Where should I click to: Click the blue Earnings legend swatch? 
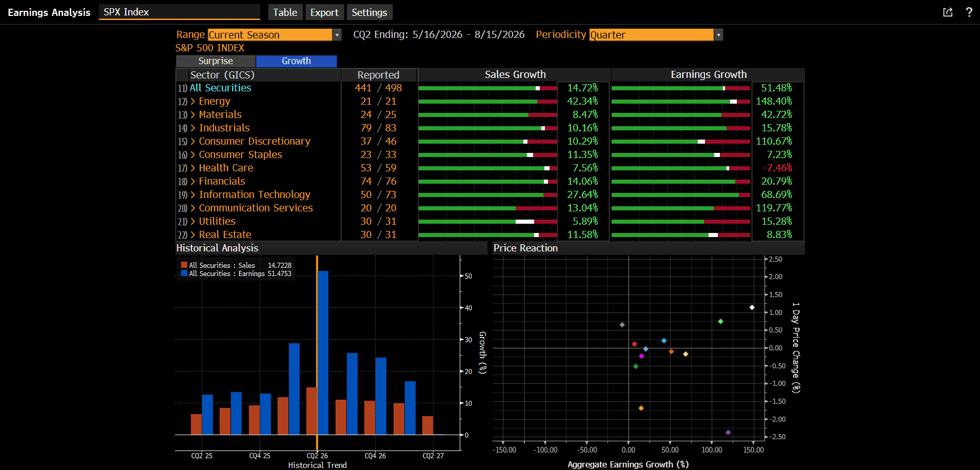tap(184, 273)
